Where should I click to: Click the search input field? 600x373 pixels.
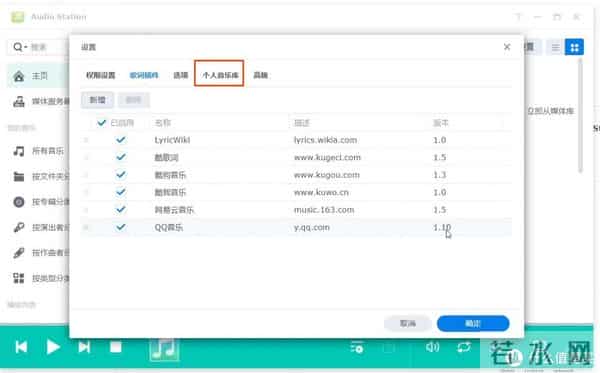coord(48,47)
